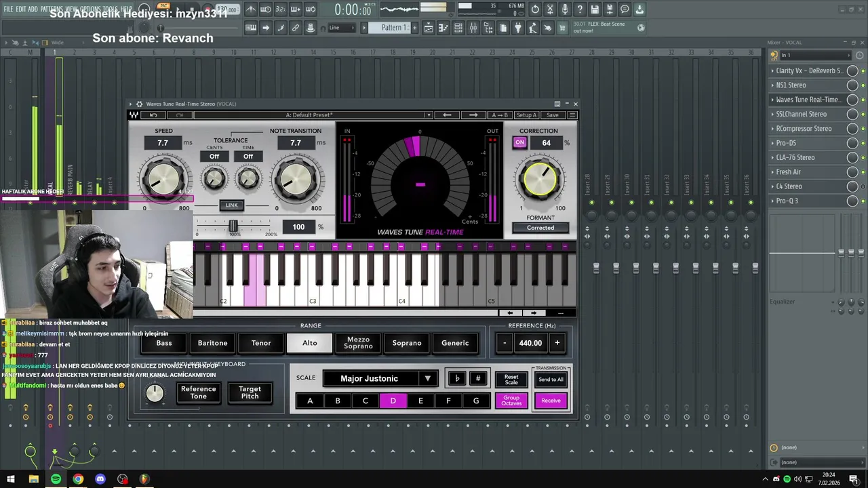Load previous preset with left arrow
Image resolution: width=868 pixels, height=488 pixels.
[x=447, y=115]
